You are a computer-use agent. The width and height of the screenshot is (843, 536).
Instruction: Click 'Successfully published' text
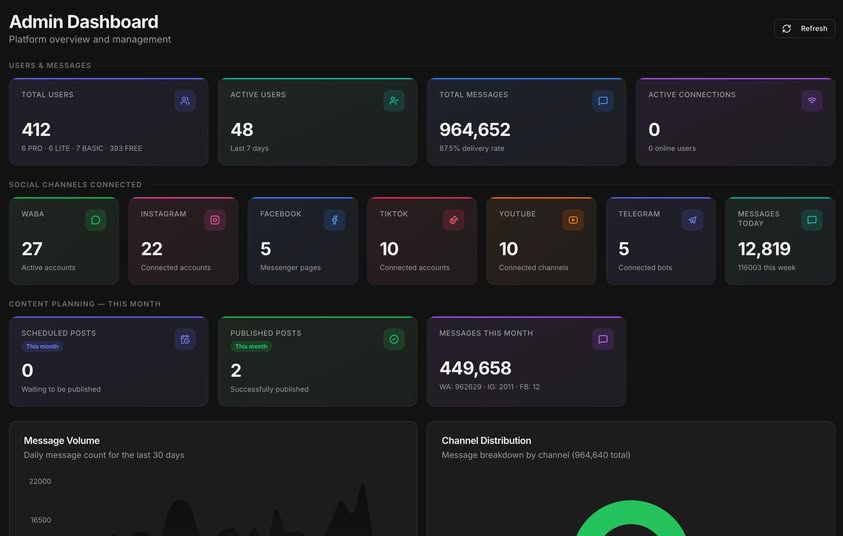(x=269, y=389)
